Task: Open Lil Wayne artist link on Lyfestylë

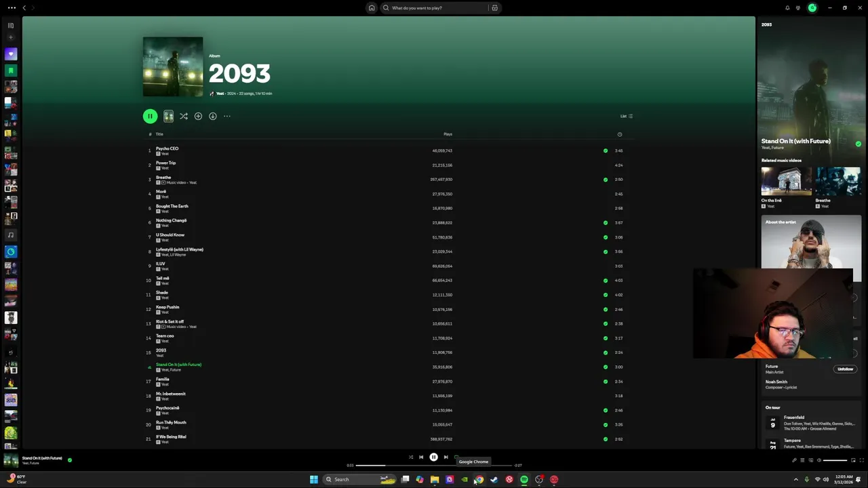Action: click(x=178, y=255)
